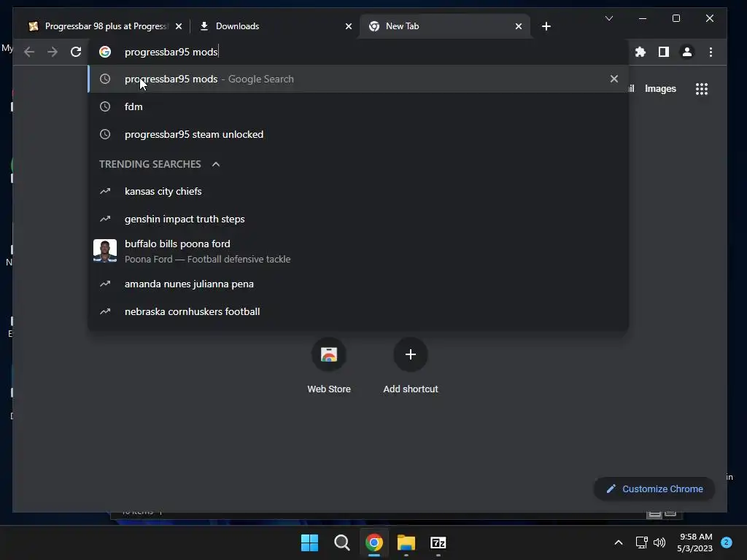
Task: Open the tab search chevron
Action: pos(609,18)
